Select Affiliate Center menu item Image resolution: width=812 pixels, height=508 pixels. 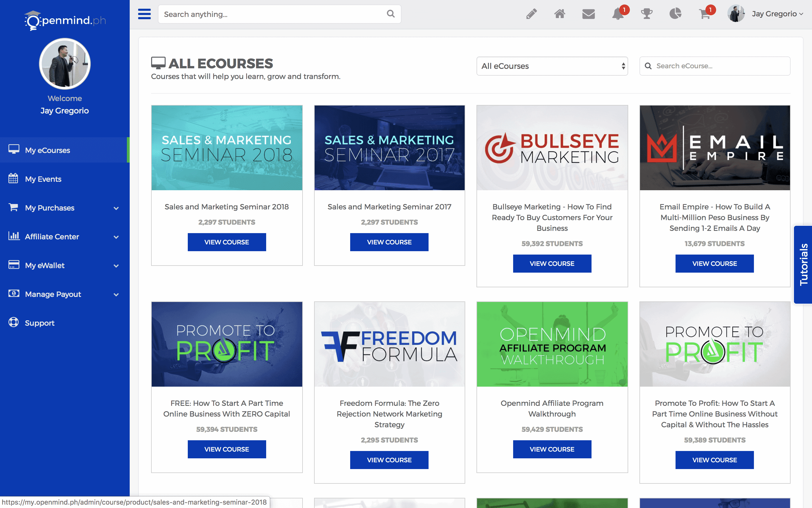(x=65, y=237)
